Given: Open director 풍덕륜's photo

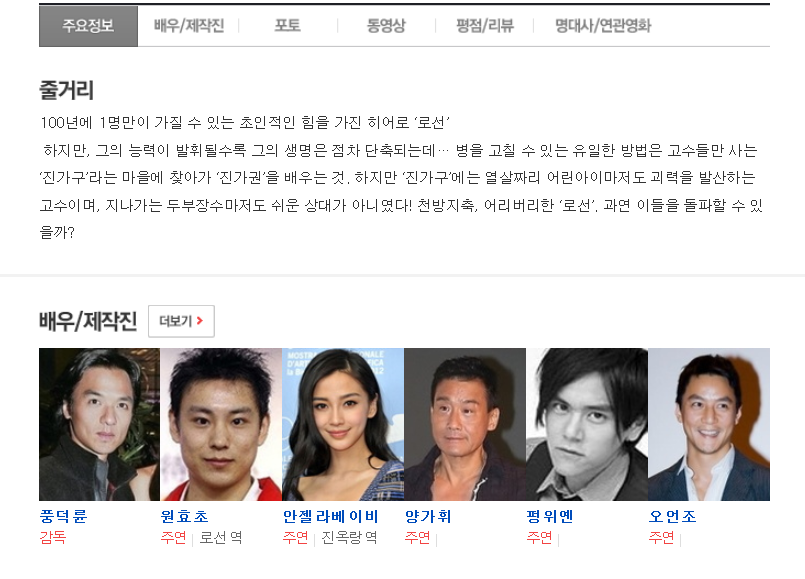Looking at the screenshot, I should (100, 424).
